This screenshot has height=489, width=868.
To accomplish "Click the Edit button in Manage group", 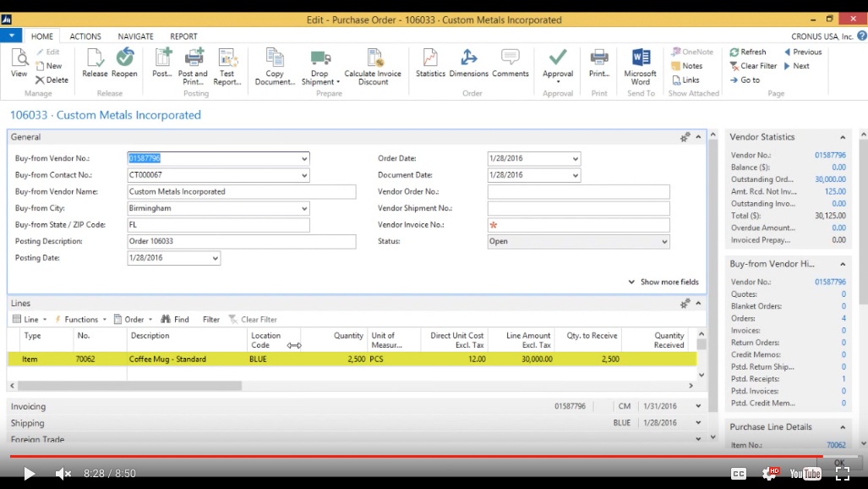I will click(47, 52).
